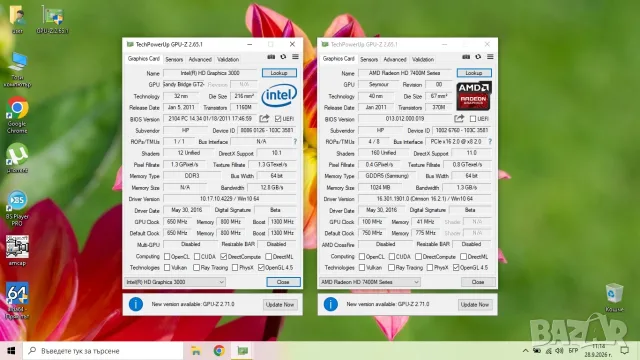Click the lower Close button in Intel window
Viewport: 640px width, 360px height.
click(283, 282)
